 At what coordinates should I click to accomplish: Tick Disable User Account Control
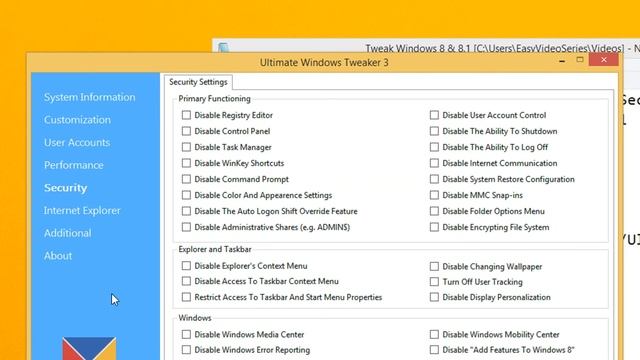(x=434, y=115)
